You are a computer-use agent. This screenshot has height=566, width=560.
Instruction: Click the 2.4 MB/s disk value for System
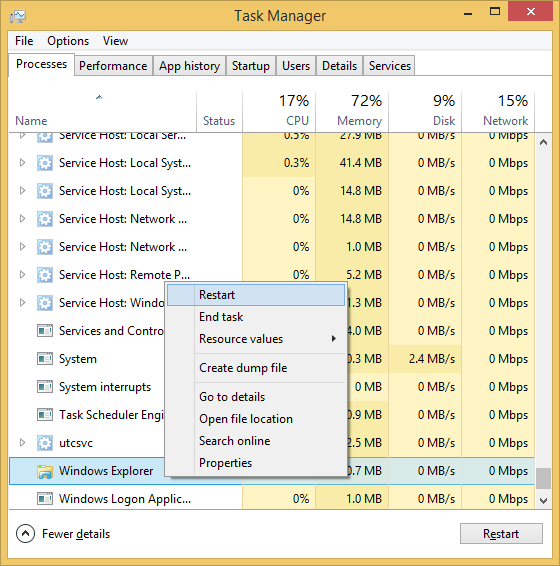pyautogui.click(x=431, y=359)
